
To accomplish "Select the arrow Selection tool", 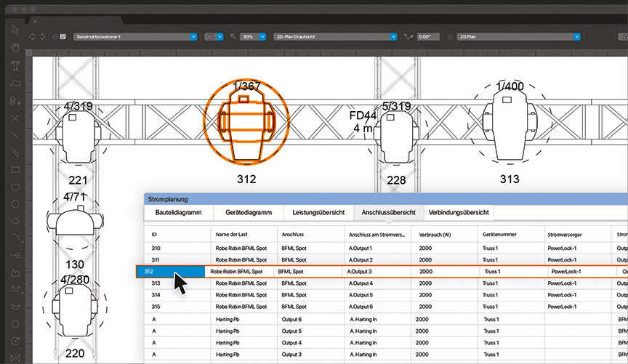I will [15, 30].
